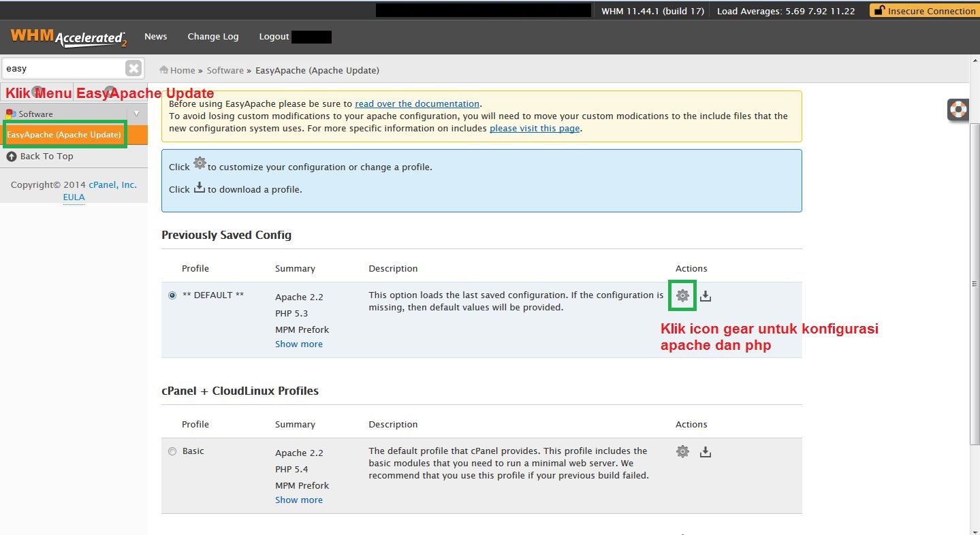Click the WHM Accelerated logo
The width and height of the screenshot is (980, 535).
68,37
